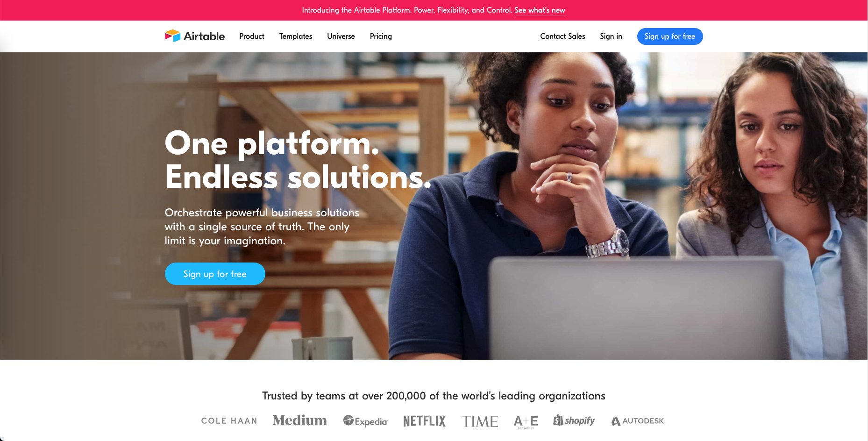Click the A+E Networks logo
The width and height of the screenshot is (868, 441).
point(526,422)
